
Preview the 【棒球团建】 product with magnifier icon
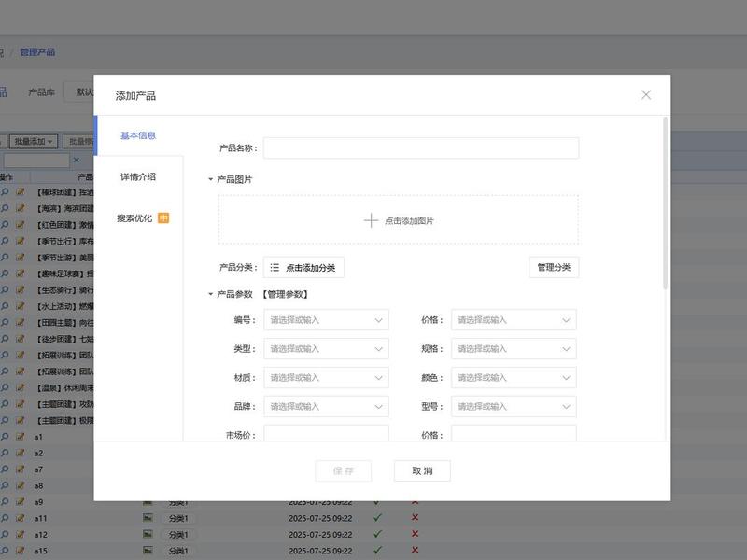tap(5, 192)
